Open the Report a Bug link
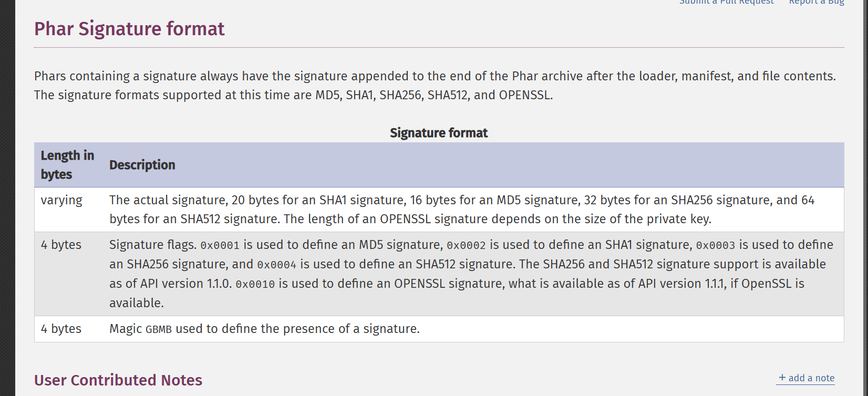Screen dimensions: 868x396 pos(817,2)
